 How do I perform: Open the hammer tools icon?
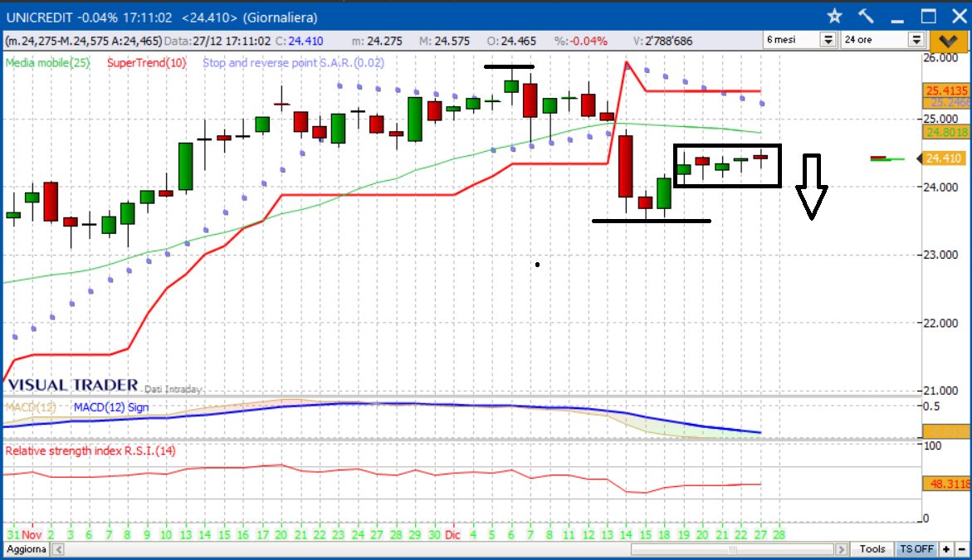866,17
